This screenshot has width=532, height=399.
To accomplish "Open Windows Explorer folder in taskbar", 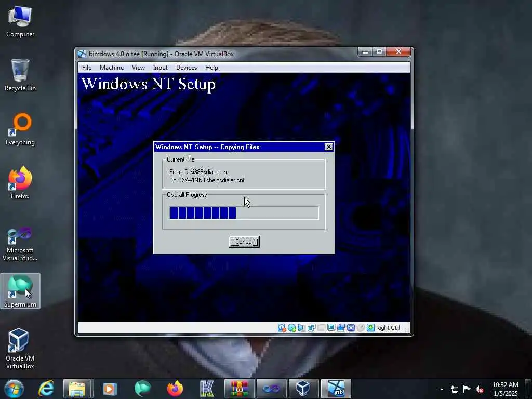I will (x=77, y=389).
